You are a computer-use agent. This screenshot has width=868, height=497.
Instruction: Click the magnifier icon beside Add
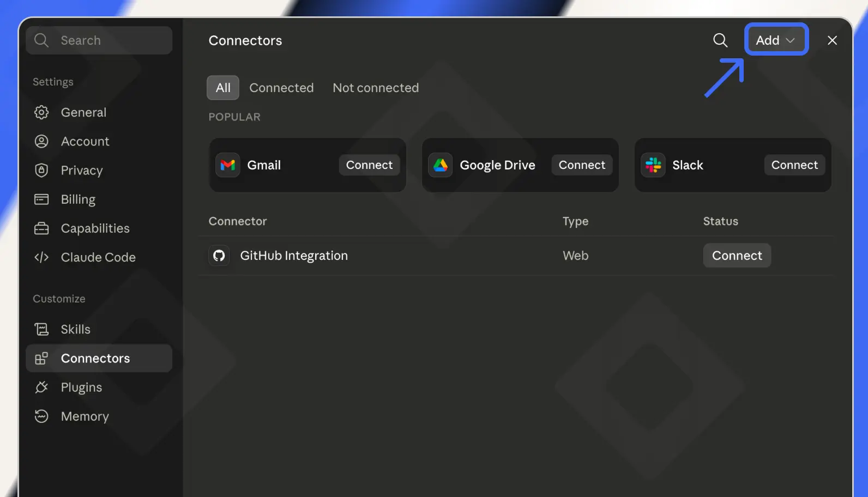720,40
